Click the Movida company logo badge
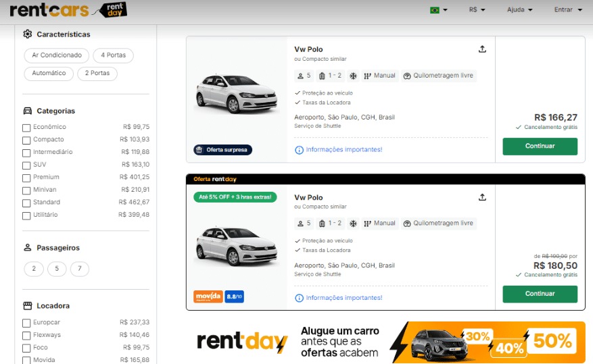The image size is (593, 364). [x=208, y=296]
